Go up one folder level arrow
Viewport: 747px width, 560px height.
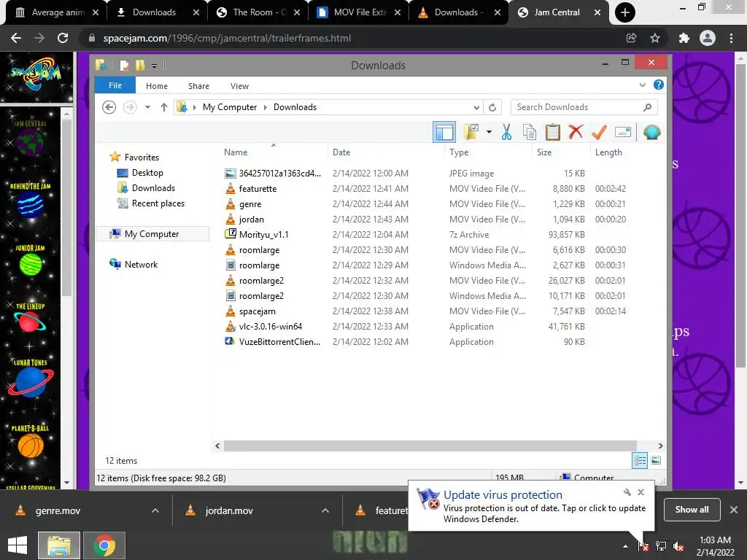164,107
